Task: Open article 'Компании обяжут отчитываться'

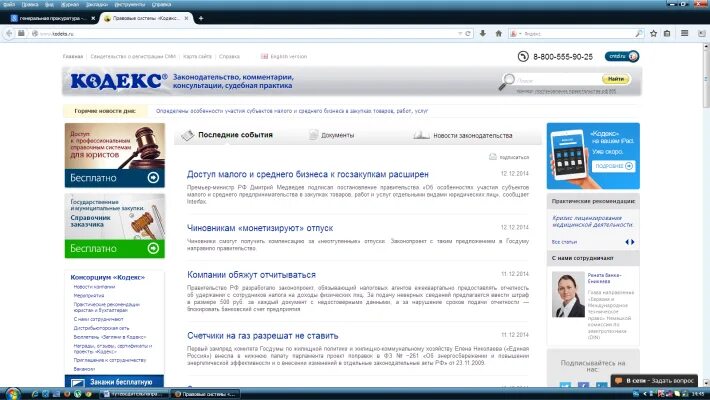Action: pyautogui.click(x=251, y=275)
